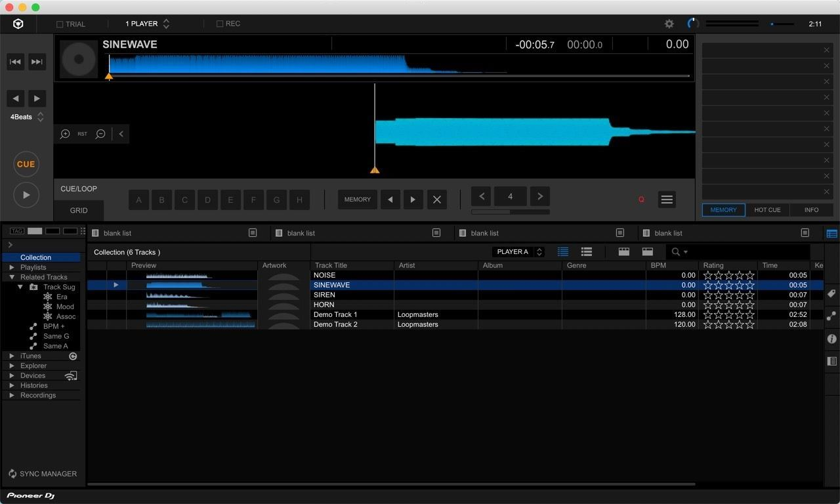The image size is (840, 504).
Task: Open track Information via the info icon
Action: click(x=831, y=339)
